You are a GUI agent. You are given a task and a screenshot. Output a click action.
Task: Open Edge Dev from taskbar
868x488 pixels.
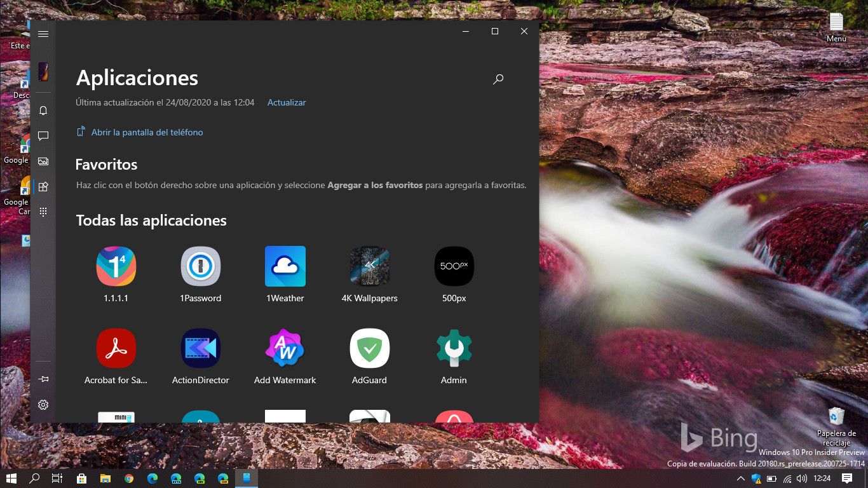(x=200, y=478)
